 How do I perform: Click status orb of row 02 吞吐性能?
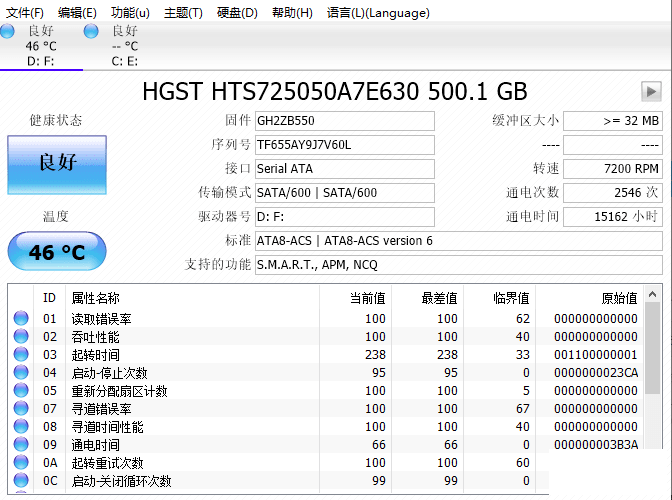point(21,336)
